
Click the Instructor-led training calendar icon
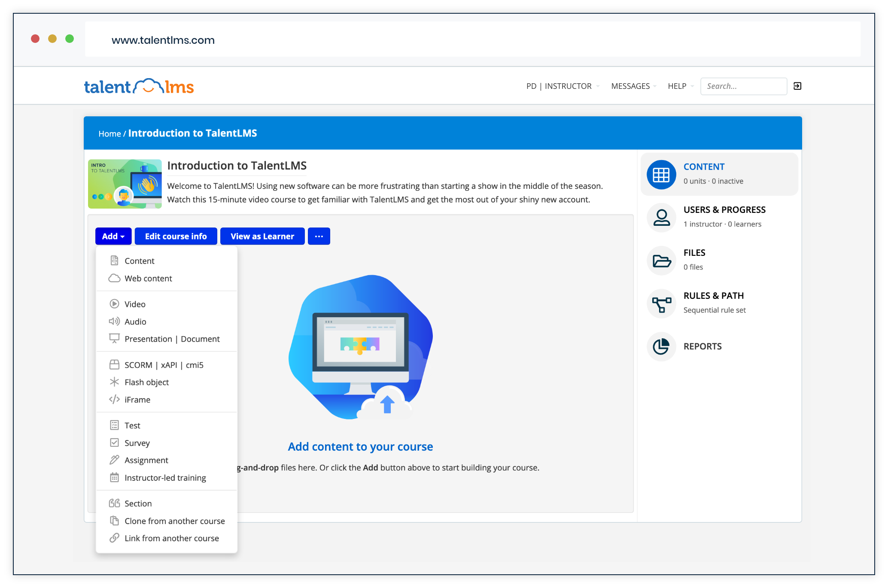pyautogui.click(x=114, y=477)
